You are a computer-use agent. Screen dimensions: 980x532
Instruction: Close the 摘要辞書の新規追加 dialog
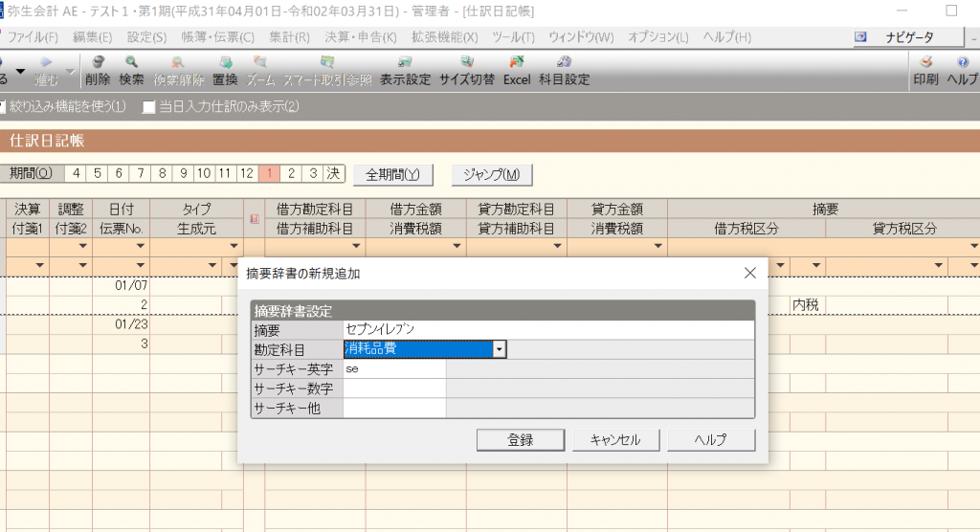[x=749, y=274]
